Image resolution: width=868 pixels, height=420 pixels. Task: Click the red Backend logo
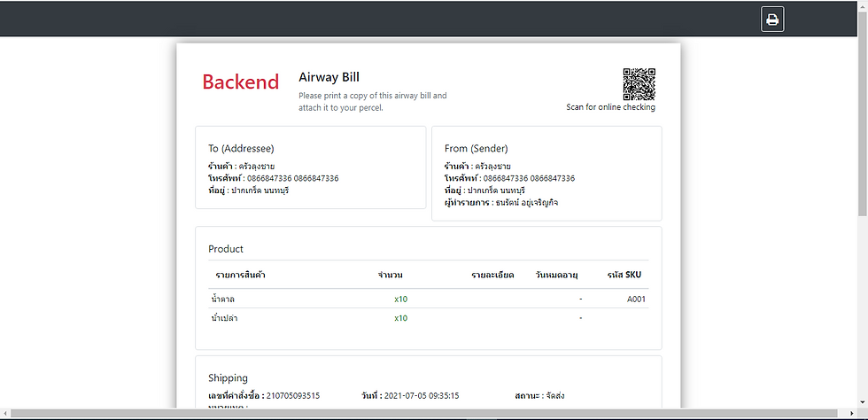240,82
